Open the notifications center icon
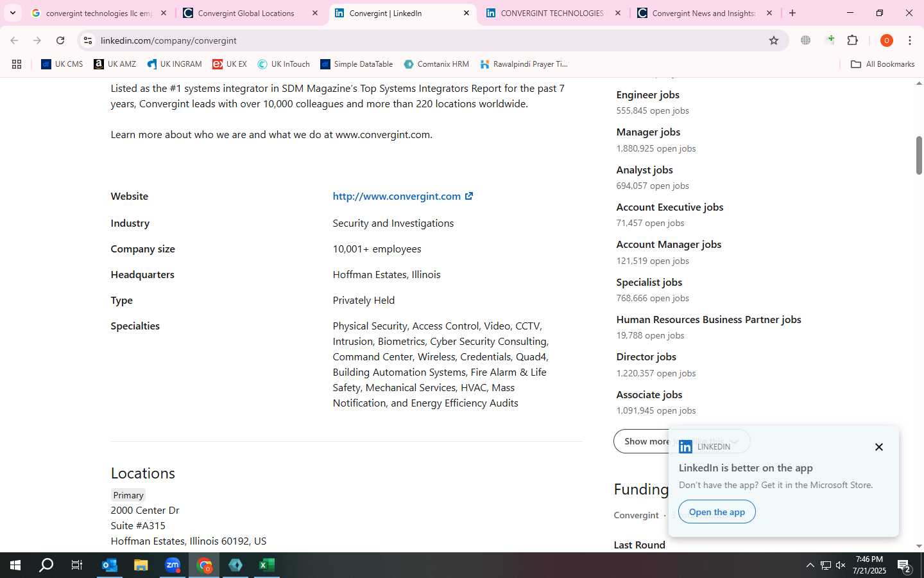The height and width of the screenshot is (578, 924). [x=904, y=565]
